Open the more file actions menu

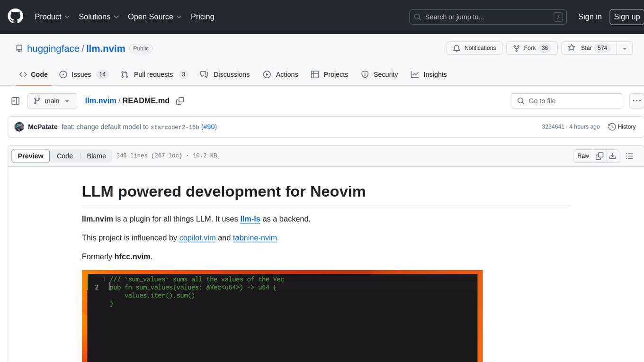[x=636, y=101]
